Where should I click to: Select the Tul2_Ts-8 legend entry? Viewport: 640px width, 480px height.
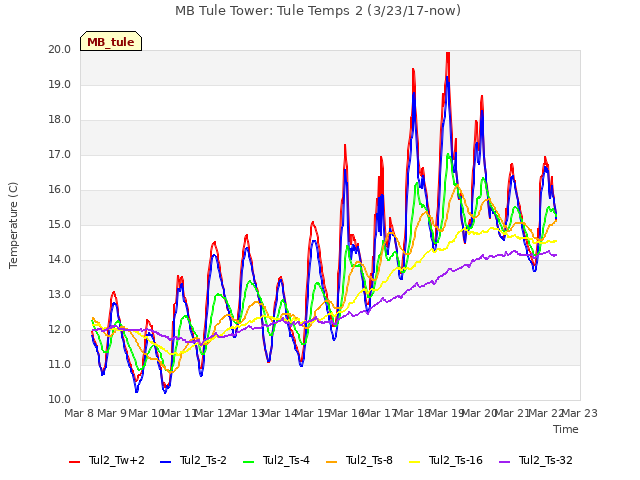tap(359, 460)
